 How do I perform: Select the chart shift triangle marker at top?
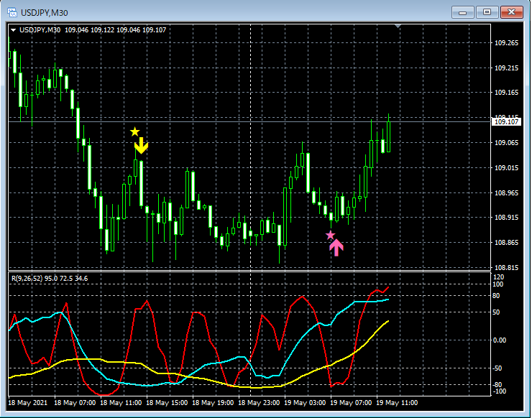point(398,26)
